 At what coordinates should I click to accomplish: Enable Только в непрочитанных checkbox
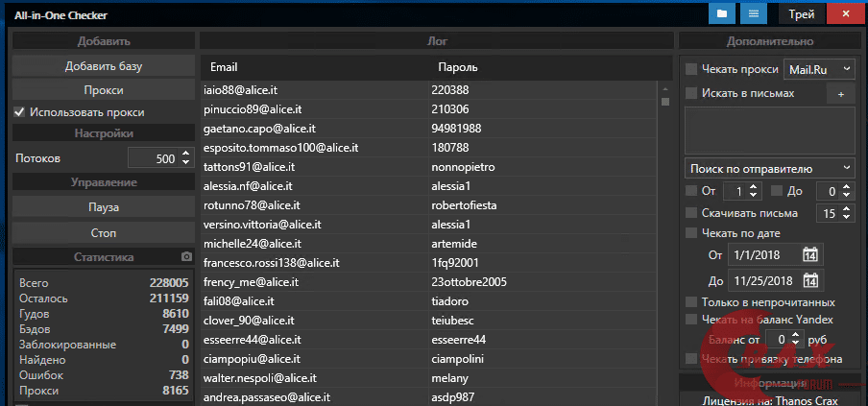[x=691, y=302]
